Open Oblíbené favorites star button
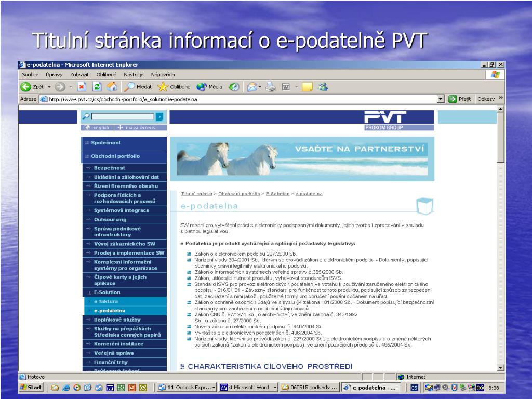Screen dimensions: 532x399 click(174, 87)
